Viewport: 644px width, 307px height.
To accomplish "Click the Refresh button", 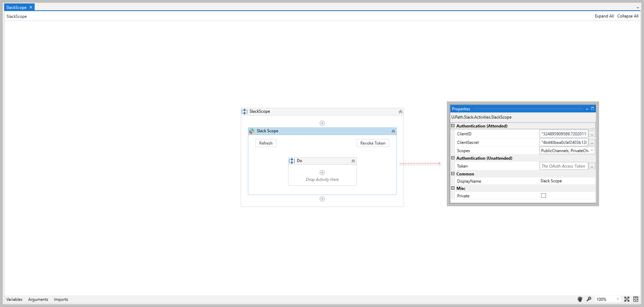I will pos(266,143).
